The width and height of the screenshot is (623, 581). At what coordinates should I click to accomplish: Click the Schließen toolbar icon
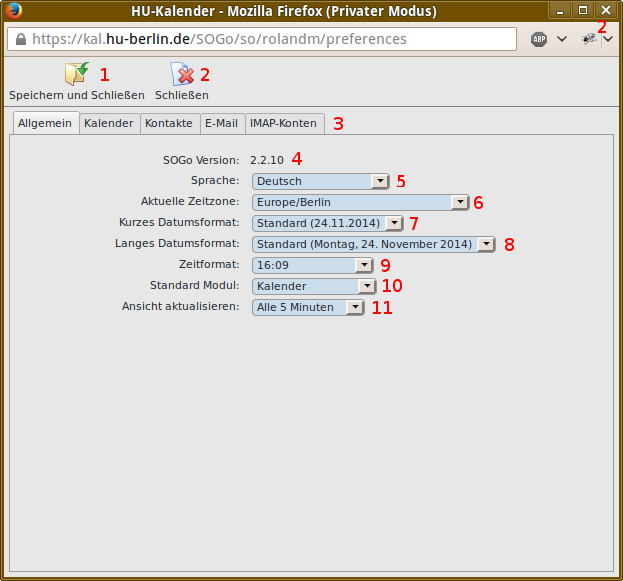click(182, 75)
